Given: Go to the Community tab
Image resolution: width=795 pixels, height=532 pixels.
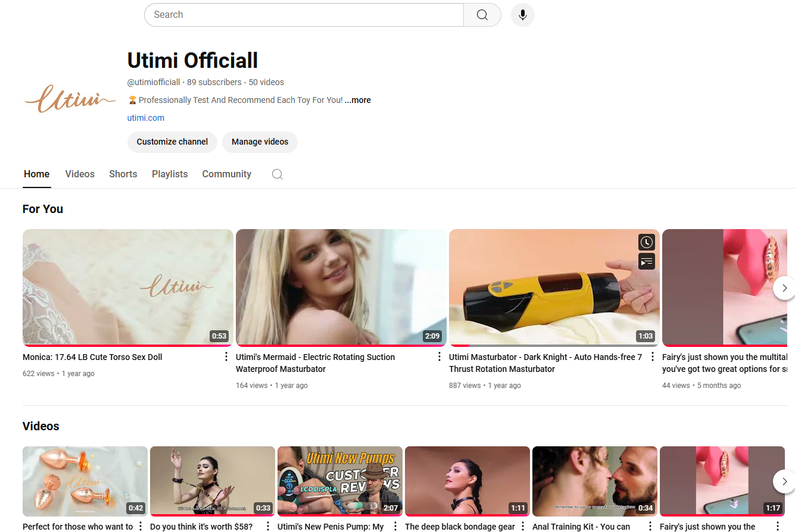Looking at the screenshot, I should coord(227,174).
